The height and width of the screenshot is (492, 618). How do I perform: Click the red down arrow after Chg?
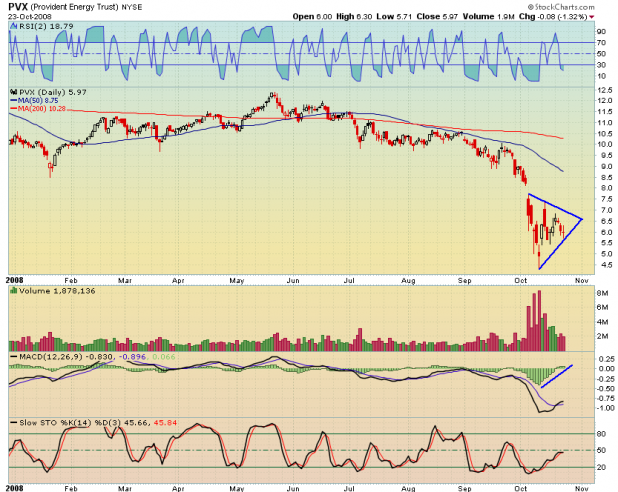coord(591,17)
